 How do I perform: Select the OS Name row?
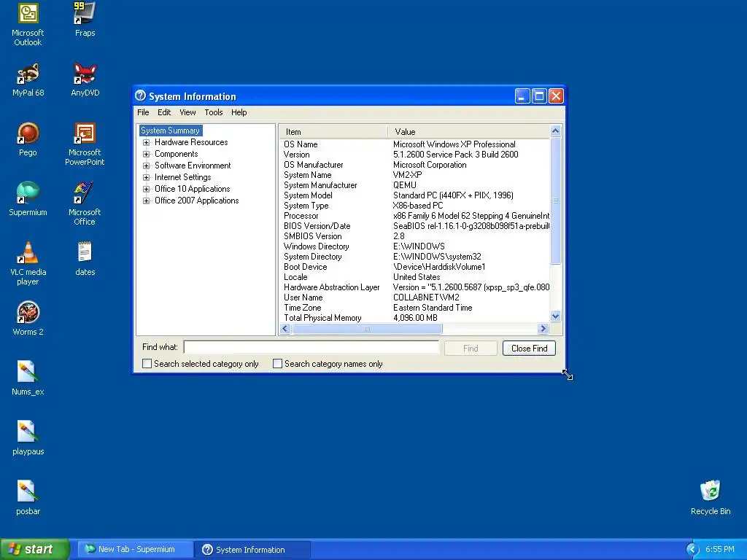(x=414, y=144)
